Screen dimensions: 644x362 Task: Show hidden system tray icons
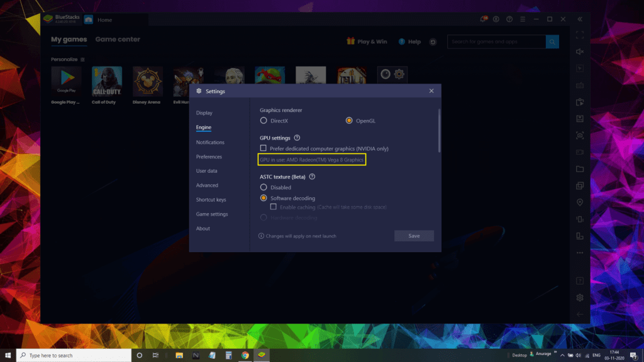[562, 356]
